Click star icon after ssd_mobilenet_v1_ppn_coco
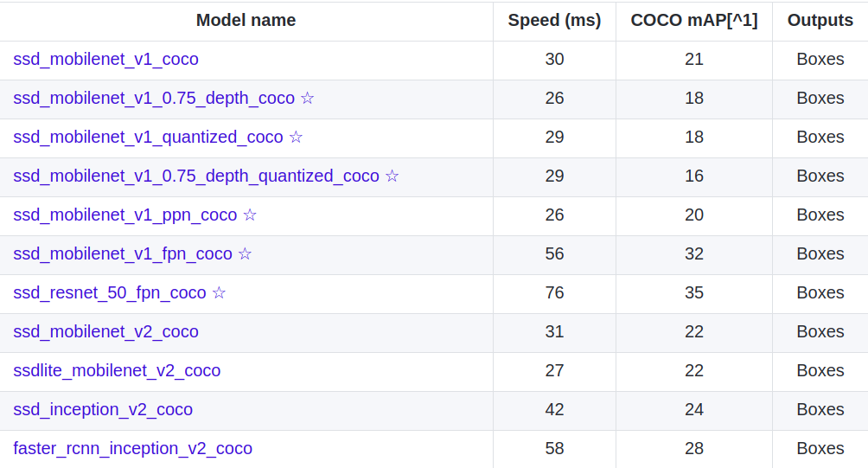 click(x=250, y=215)
